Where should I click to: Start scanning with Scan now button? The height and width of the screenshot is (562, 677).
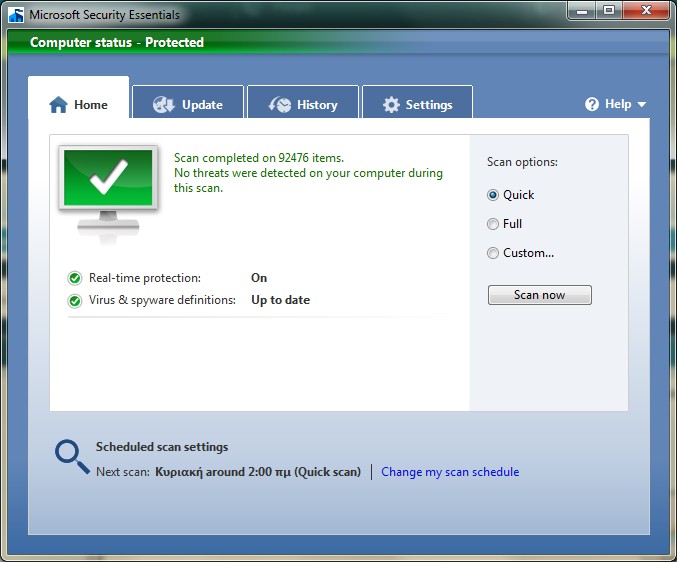coord(540,295)
